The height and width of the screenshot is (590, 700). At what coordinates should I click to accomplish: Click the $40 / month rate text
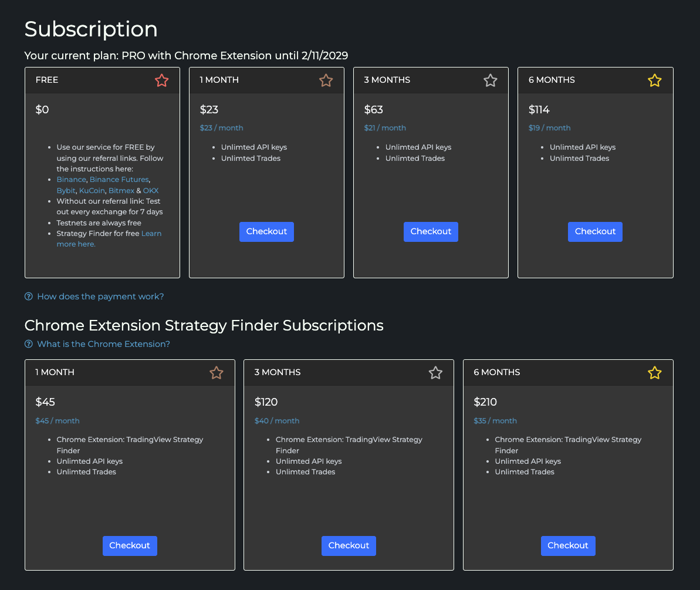point(277,421)
